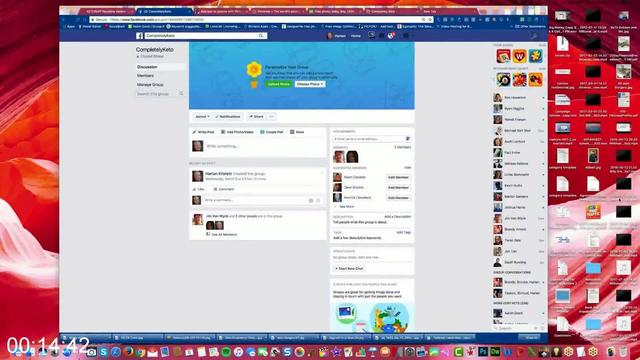This screenshot has width=640, height=360.
Task: Click the 3 Members link
Action: (403, 147)
